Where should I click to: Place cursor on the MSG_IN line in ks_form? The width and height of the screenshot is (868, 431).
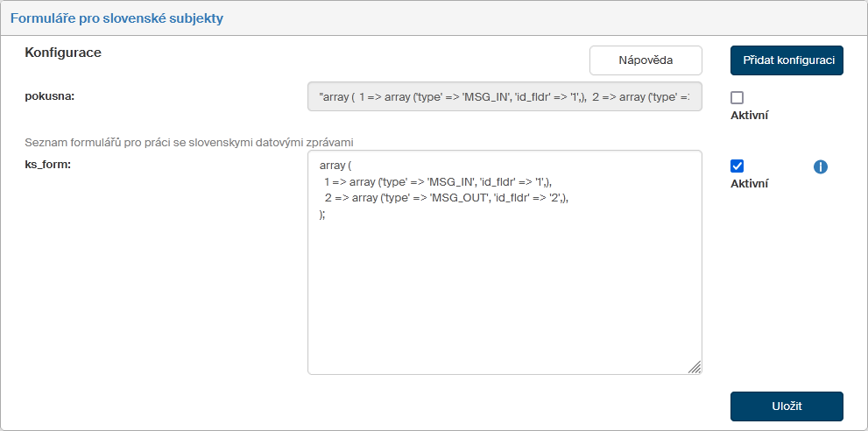pyautogui.click(x=438, y=181)
